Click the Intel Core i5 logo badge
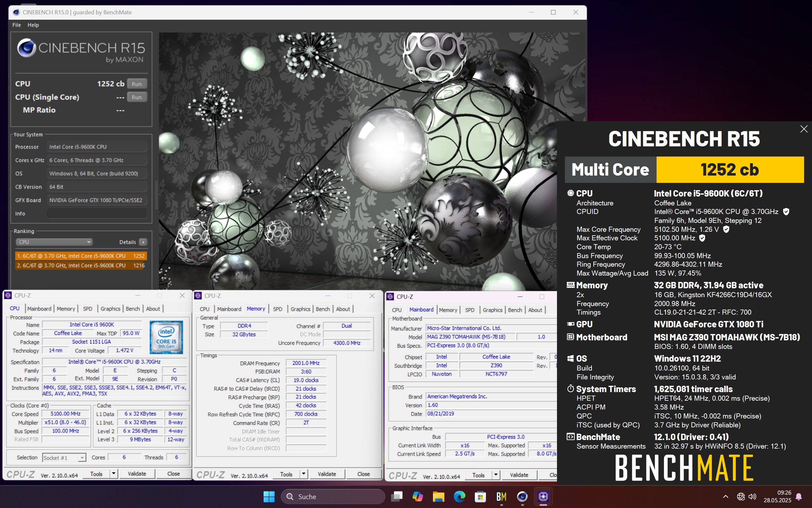This screenshot has width=812, height=508. (x=166, y=337)
